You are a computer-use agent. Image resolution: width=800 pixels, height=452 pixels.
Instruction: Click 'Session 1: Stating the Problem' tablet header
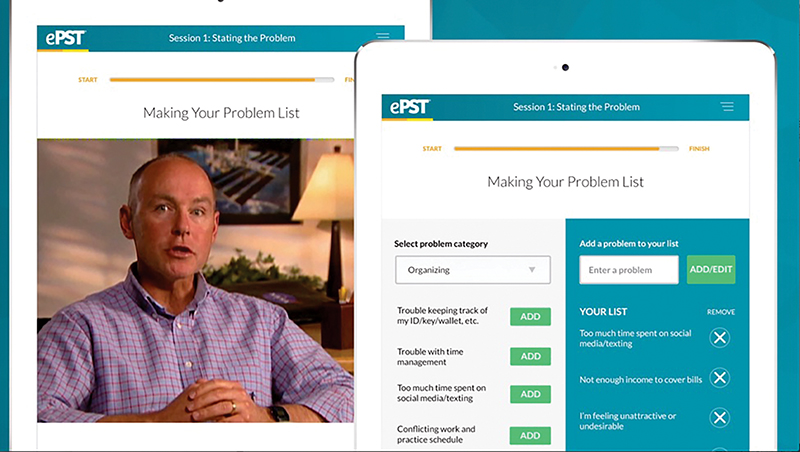tap(576, 107)
